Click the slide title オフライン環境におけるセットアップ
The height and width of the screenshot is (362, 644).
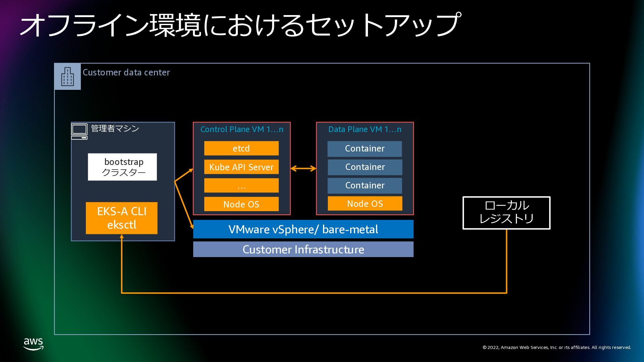coord(240,25)
